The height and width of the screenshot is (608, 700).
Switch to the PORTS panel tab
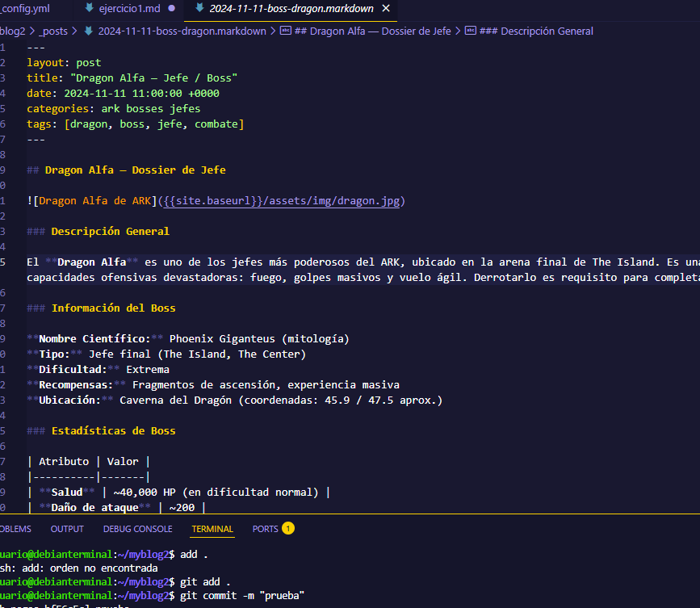265,530
